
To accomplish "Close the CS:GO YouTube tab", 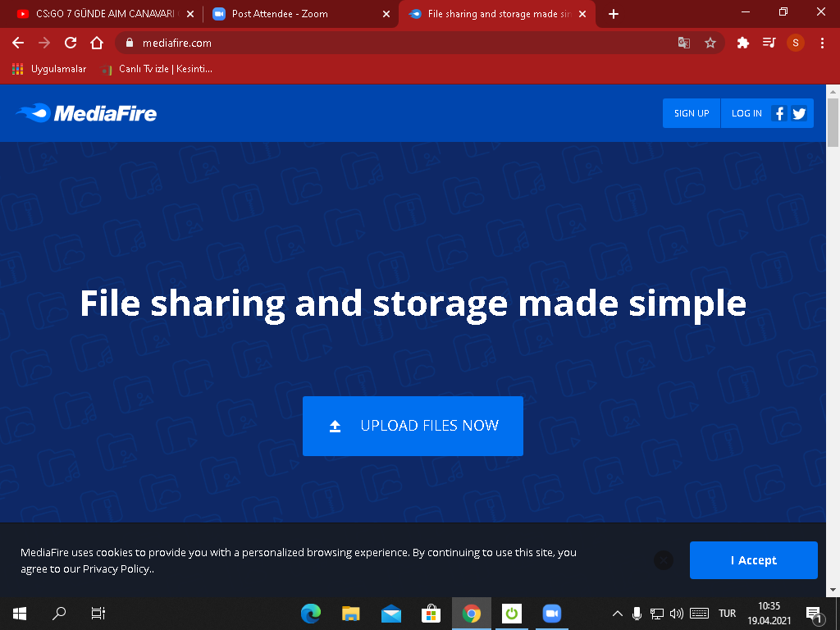I will (x=190, y=14).
